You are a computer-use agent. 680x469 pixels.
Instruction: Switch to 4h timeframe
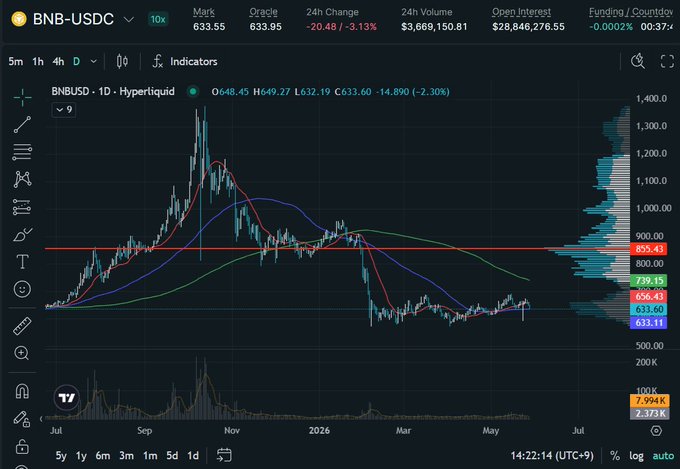(58, 62)
